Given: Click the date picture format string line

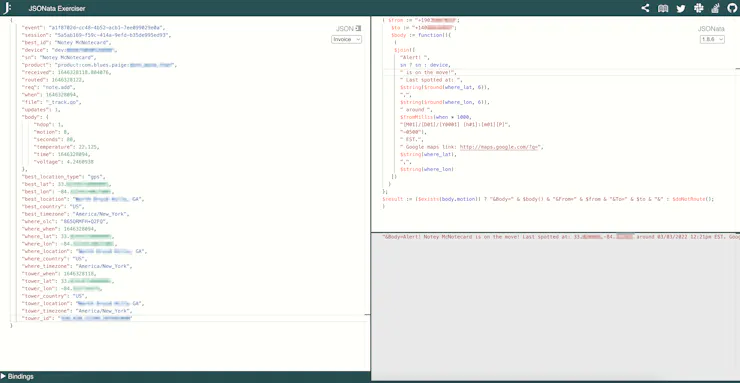Looking at the screenshot, I should click(x=455, y=125).
